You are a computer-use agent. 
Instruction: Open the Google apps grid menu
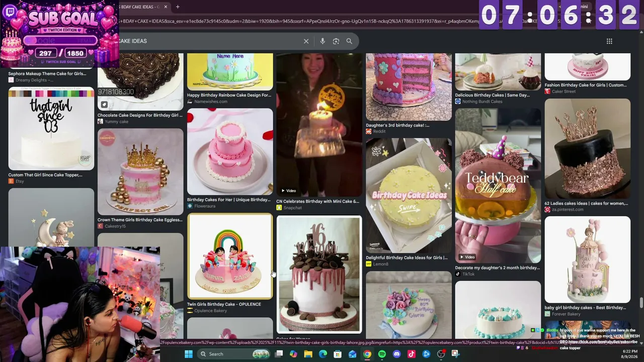coord(609,41)
